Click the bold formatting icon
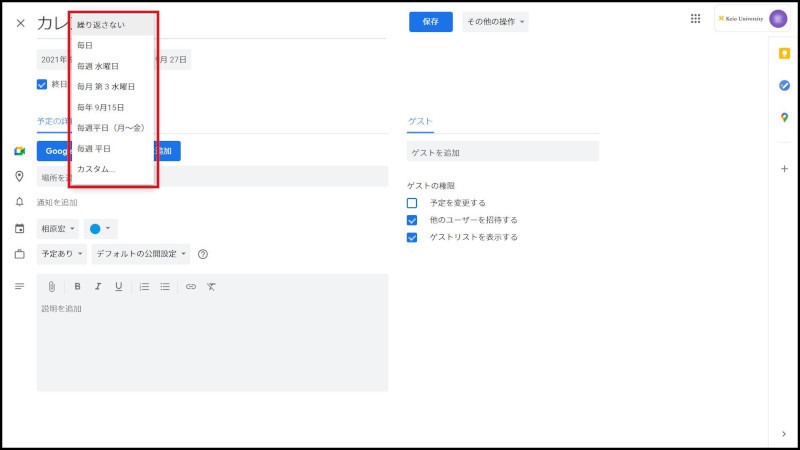This screenshot has height=450, width=800. 77,286
